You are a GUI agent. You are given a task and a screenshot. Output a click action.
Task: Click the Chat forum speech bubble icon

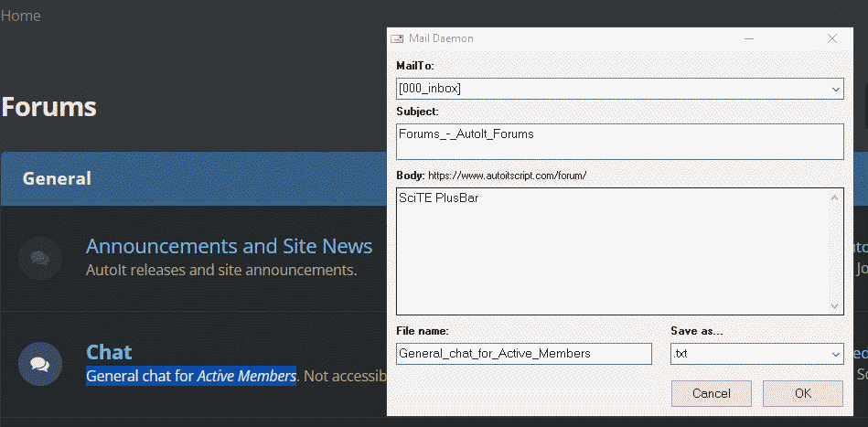pos(40,364)
